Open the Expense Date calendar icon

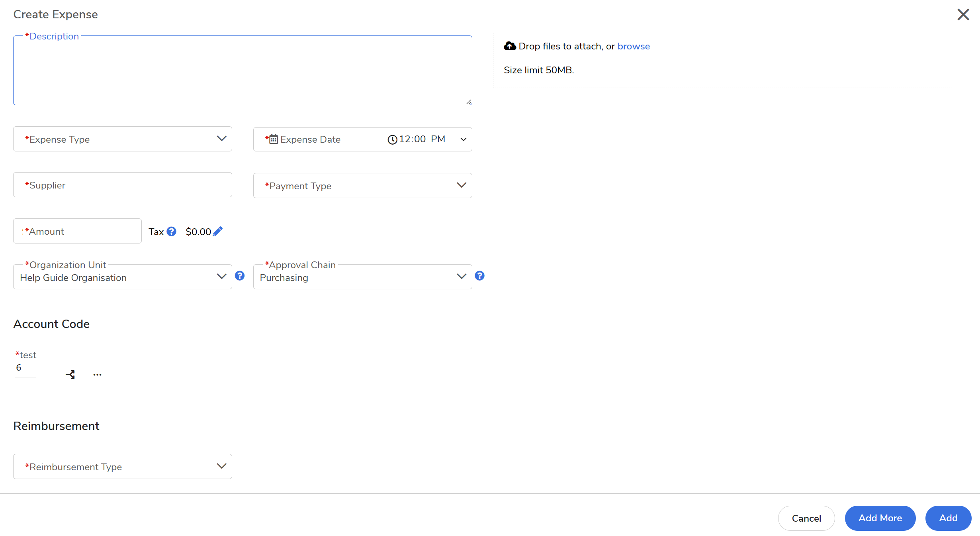pyautogui.click(x=274, y=139)
